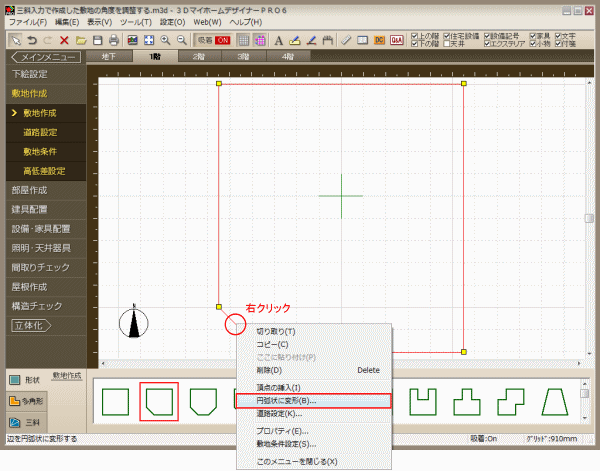Click the red delete X toolbar icon
This screenshot has width=600, height=471.
pos(64,40)
